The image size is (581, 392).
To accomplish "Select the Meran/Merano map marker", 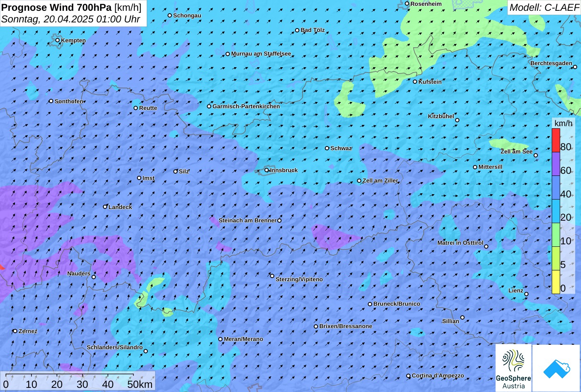I will coord(220,339).
